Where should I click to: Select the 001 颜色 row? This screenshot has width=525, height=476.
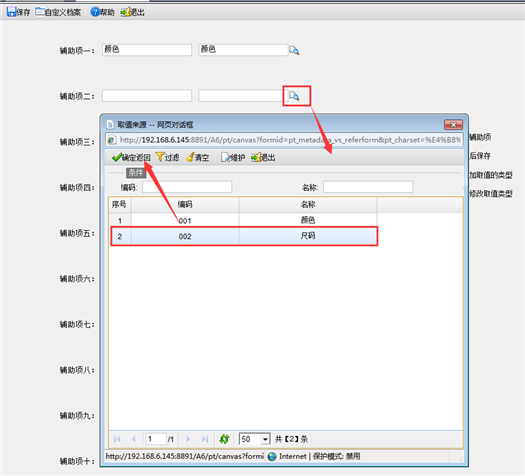[244, 221]
